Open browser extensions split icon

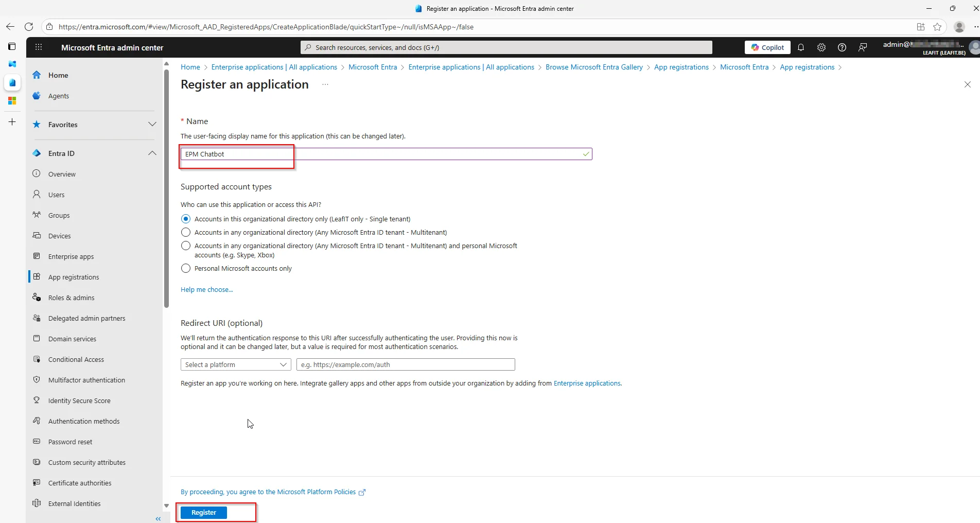[921, 27]
